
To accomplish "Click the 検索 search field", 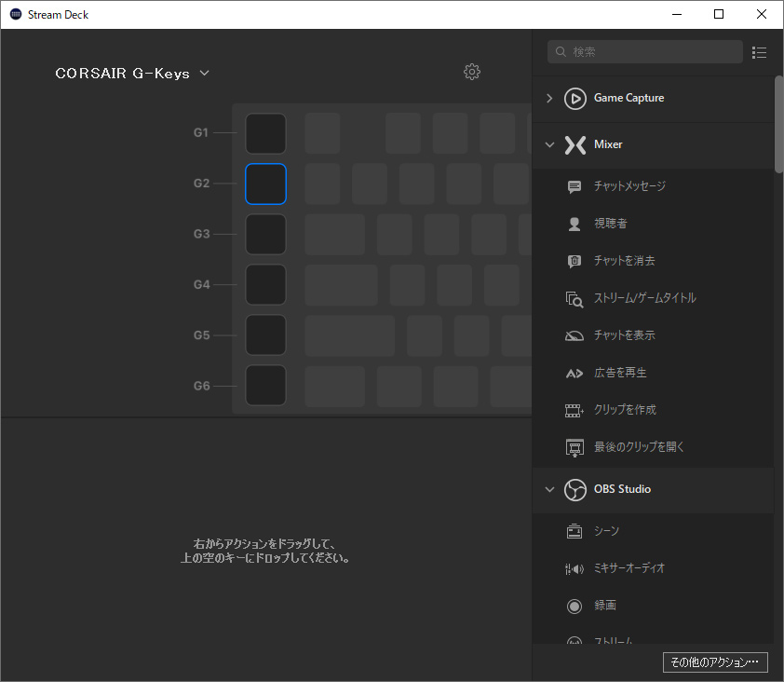I will pyautogui.click(x=645, y=51).
